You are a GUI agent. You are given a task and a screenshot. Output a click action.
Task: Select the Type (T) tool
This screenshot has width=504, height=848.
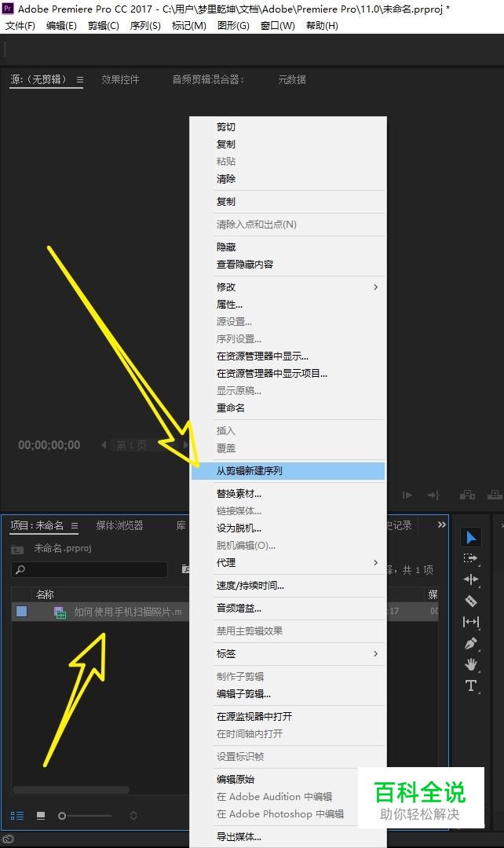pos(470,685)
